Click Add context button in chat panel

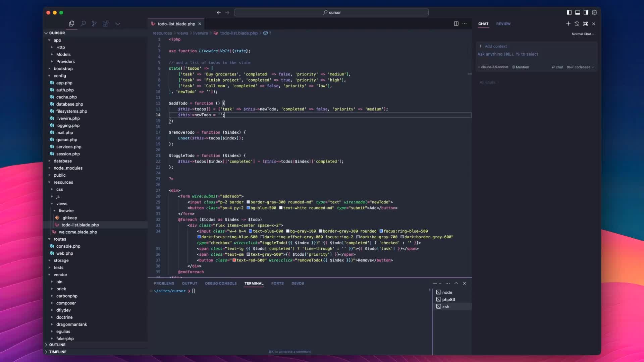pyautogui.click(x=493, y=46)
